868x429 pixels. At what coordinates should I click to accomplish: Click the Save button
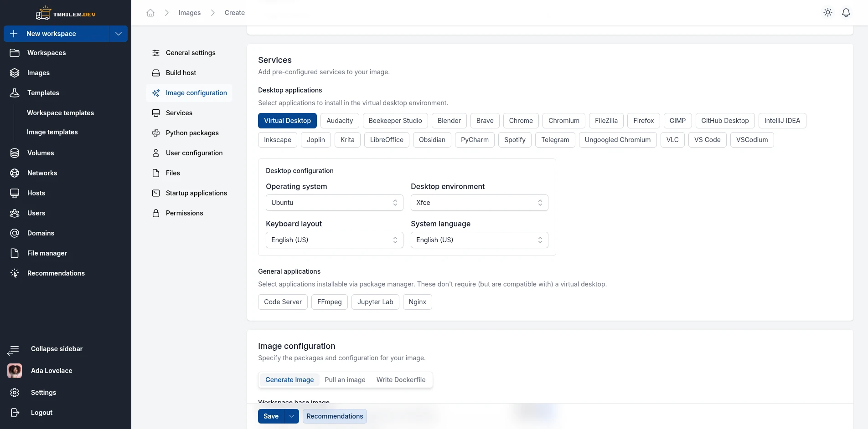pyautogui.click(x=271, y=416)
